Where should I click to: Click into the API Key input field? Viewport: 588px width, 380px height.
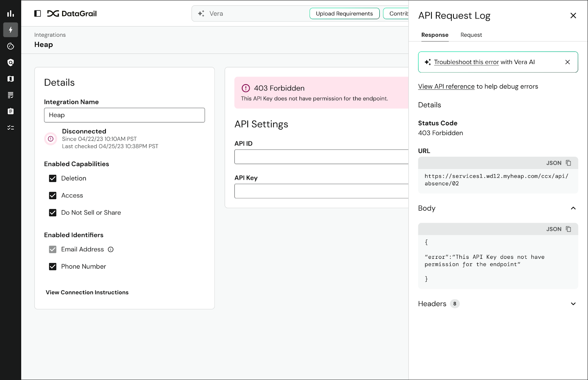pos(321,191)
